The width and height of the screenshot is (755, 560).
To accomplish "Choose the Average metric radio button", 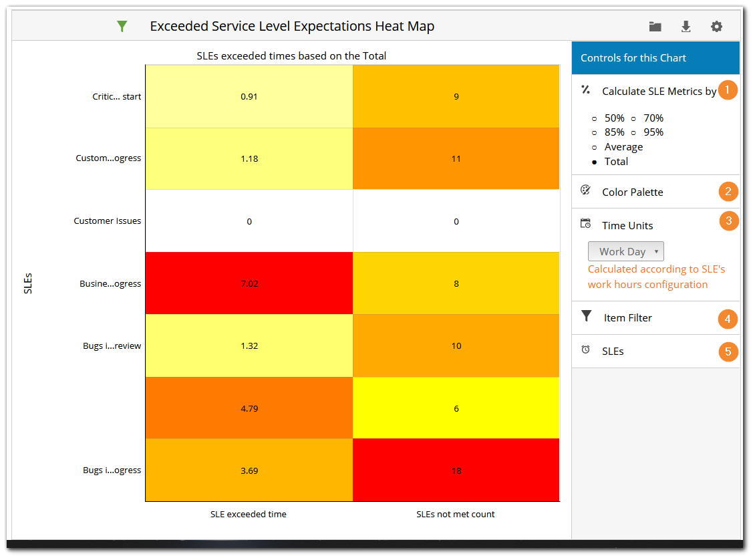I will [595, 147].
